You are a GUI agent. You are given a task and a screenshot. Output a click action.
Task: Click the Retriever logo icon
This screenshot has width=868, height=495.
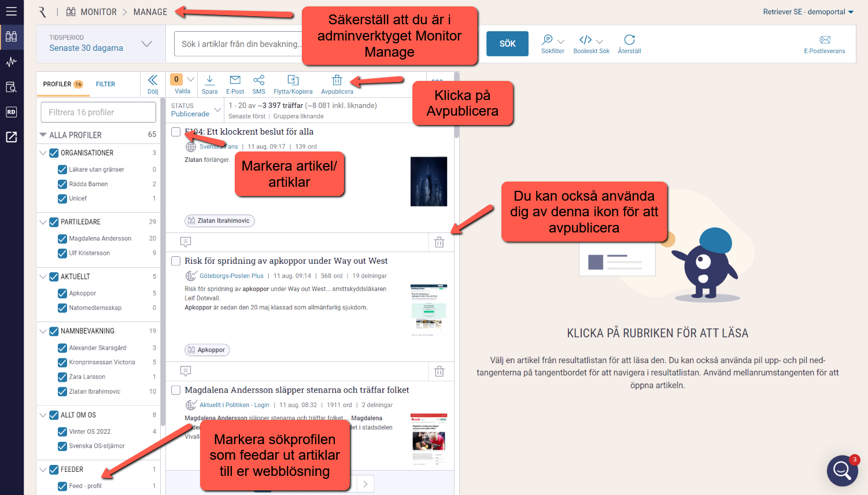[42, 12]
